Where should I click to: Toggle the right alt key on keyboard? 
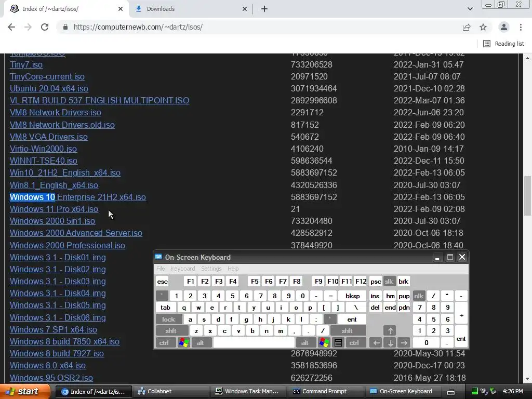click(305, 343)
